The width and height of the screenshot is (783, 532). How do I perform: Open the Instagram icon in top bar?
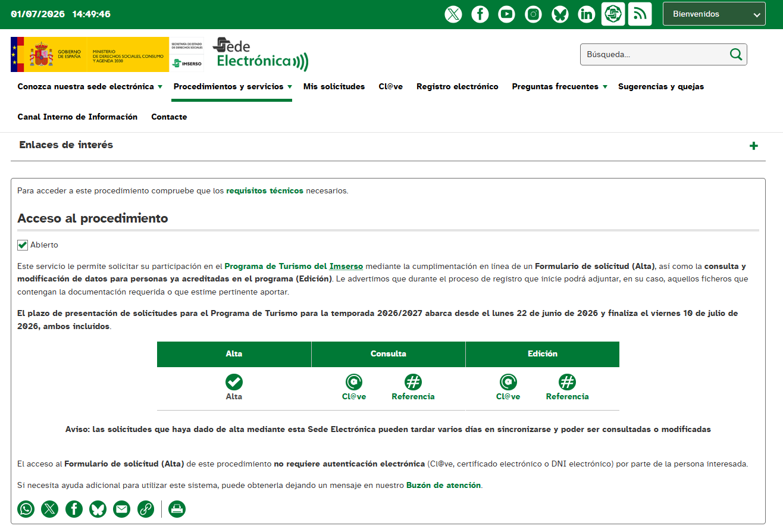point(534,14)
